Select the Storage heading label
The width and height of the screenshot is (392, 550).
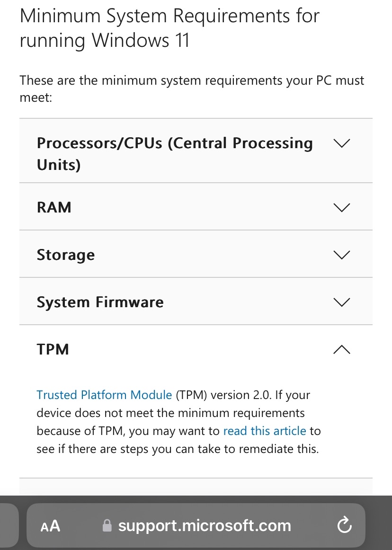tap(66, 255)
